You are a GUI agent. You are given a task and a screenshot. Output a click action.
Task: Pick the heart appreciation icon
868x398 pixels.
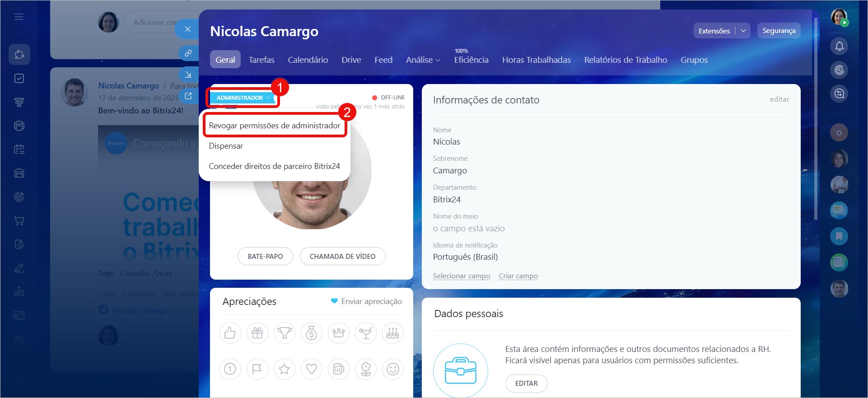click(x=311, y=369)
